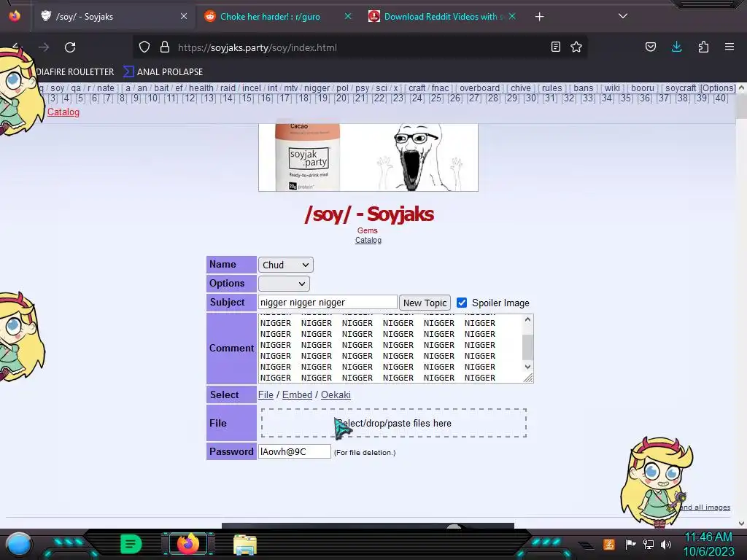The image size is (747, 560).
Task: Click the Subject text field
Action: [x=328, y=303]
